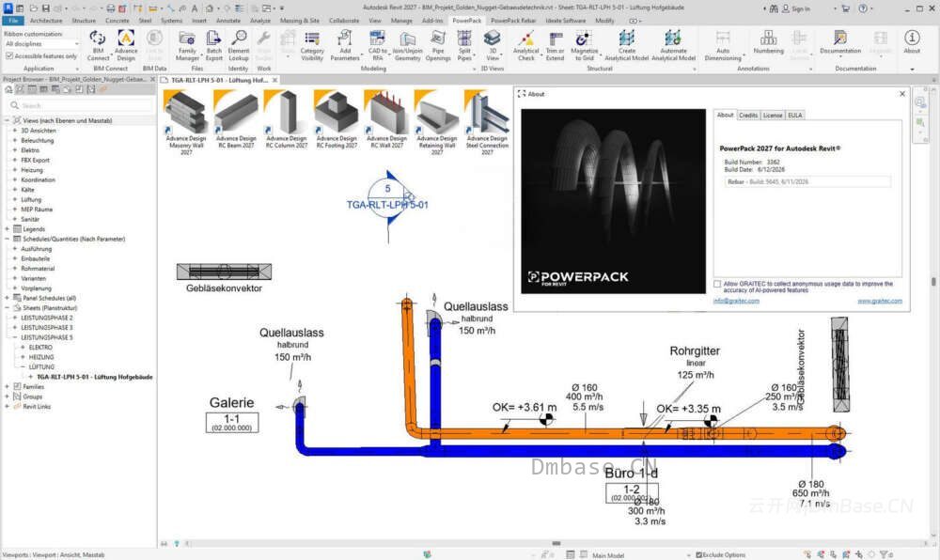This screenshot has height=560, width=940.
Task: Start the Batch Export command
Action: 214,45
